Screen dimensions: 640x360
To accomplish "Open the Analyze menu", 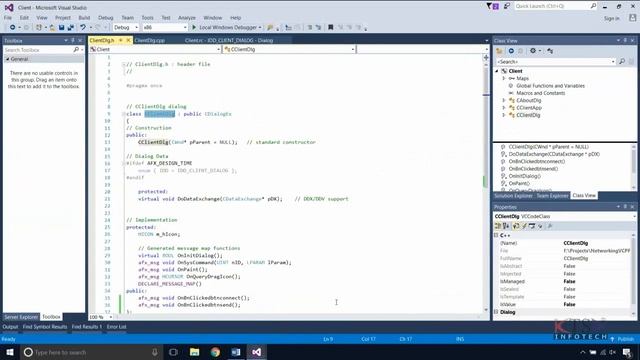I will 187,18.
